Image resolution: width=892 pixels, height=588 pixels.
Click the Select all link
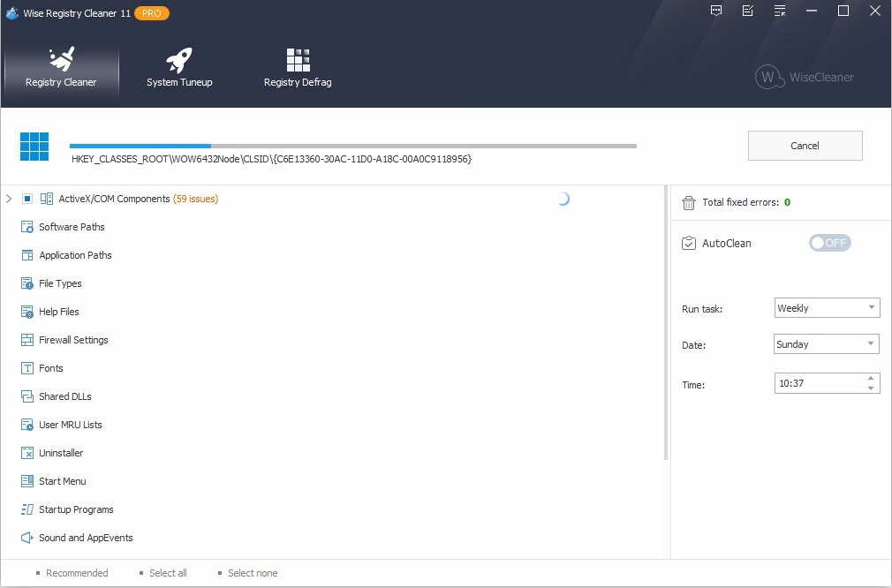point(168,573)
